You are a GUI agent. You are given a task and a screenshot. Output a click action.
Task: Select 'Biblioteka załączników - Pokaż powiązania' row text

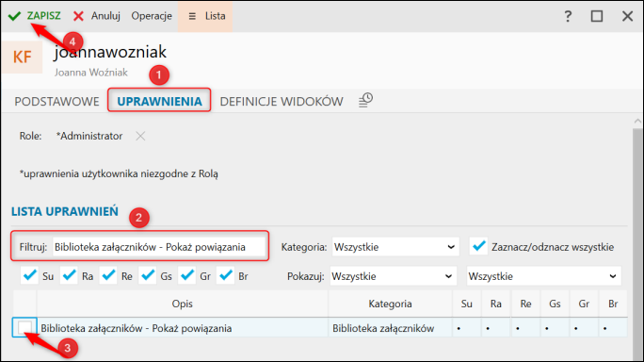(x=136, y=328)
